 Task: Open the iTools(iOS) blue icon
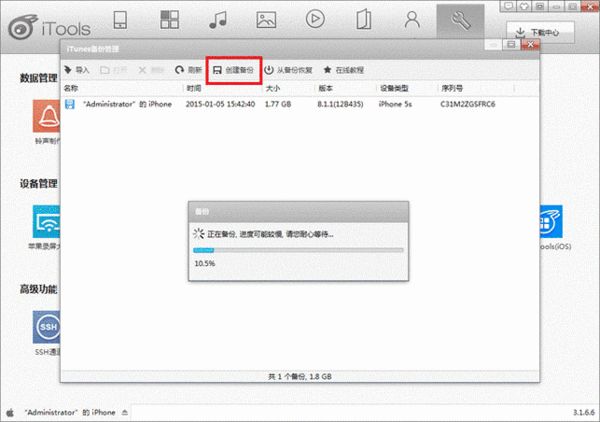[551, 222]
